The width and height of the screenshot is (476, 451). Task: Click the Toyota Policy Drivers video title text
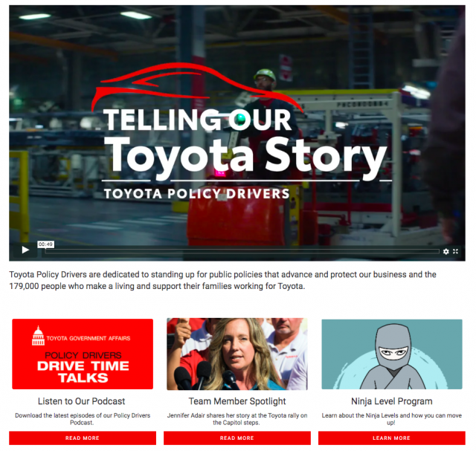196,194
